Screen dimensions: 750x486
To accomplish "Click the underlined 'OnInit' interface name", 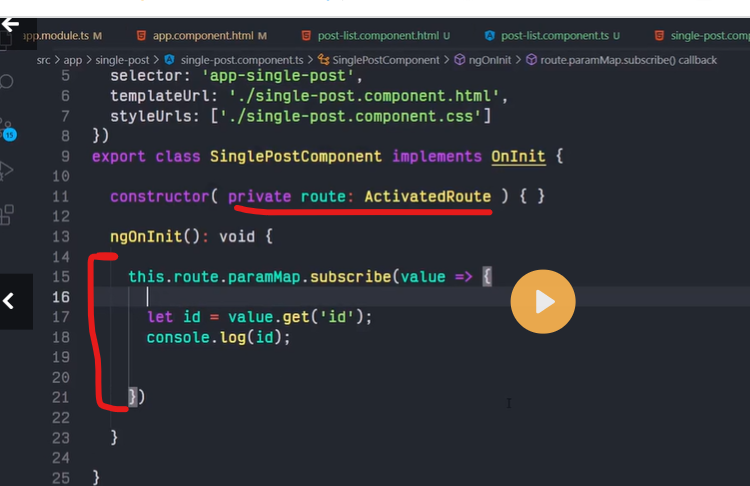I will [x=514, y=156].
